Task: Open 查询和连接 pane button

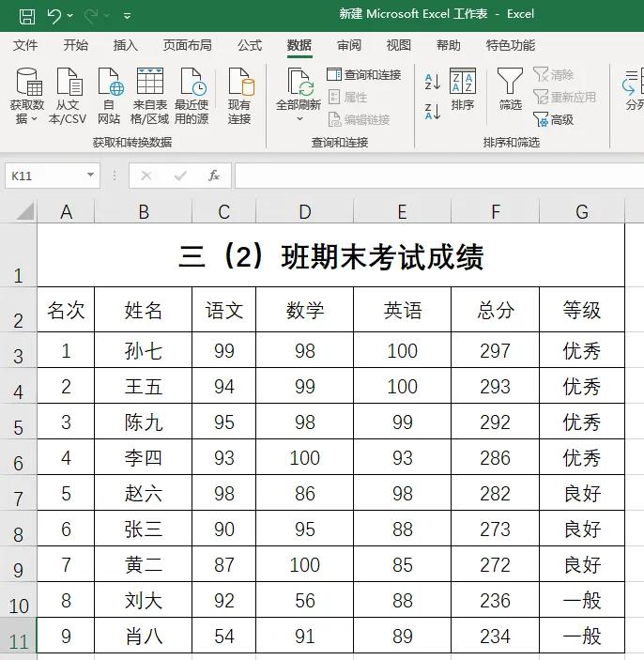Action: click(x=364, y=75)
